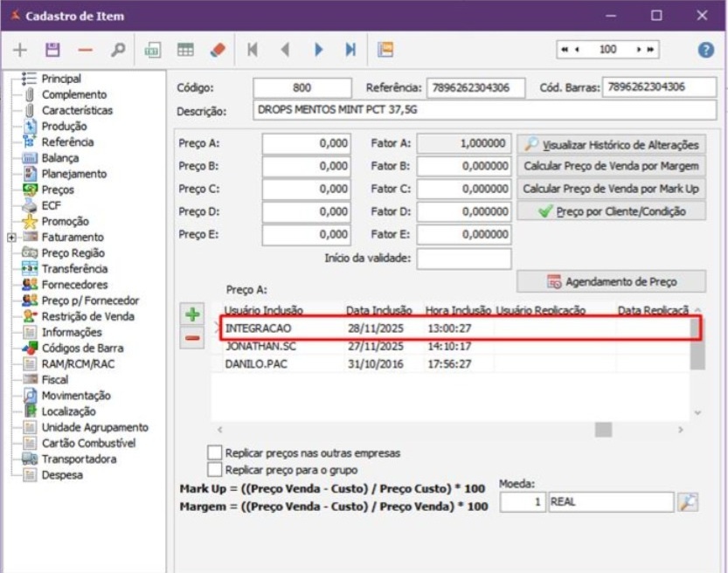Open Códigos de Barra section
Screen dimensions: 728x573
pyautogui.click(x=83, y=348)
